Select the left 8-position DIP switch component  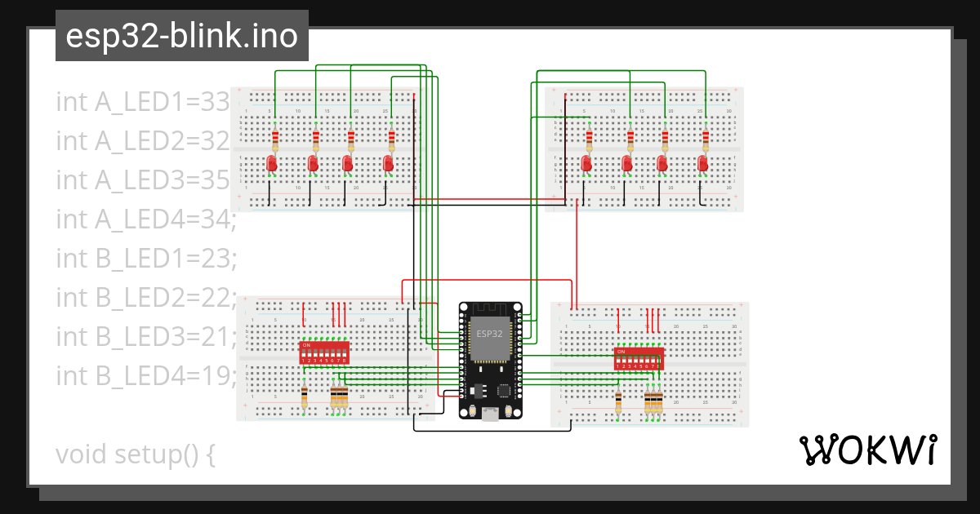click(x=324, y=352)
